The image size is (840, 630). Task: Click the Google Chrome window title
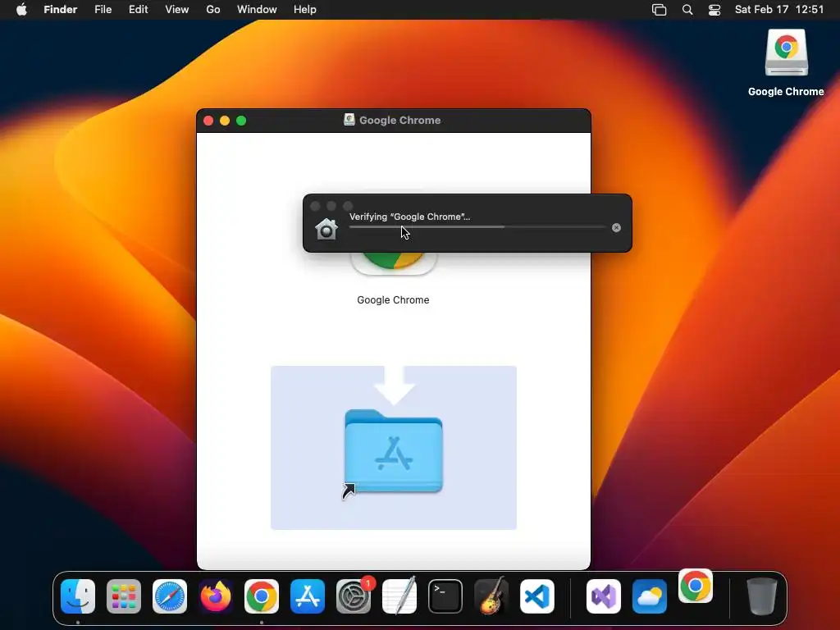pyautogui.click(x=399, y=120)
